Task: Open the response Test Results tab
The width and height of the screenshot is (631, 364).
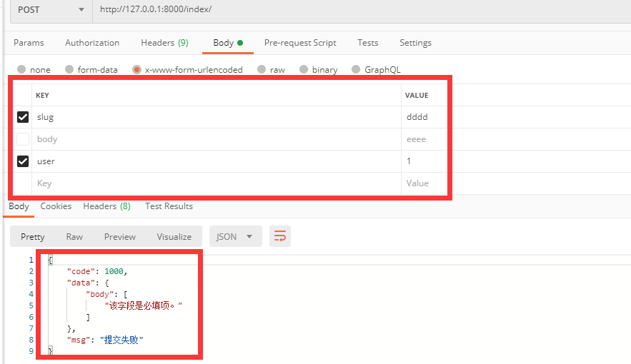Action: (x=169, y=206)
